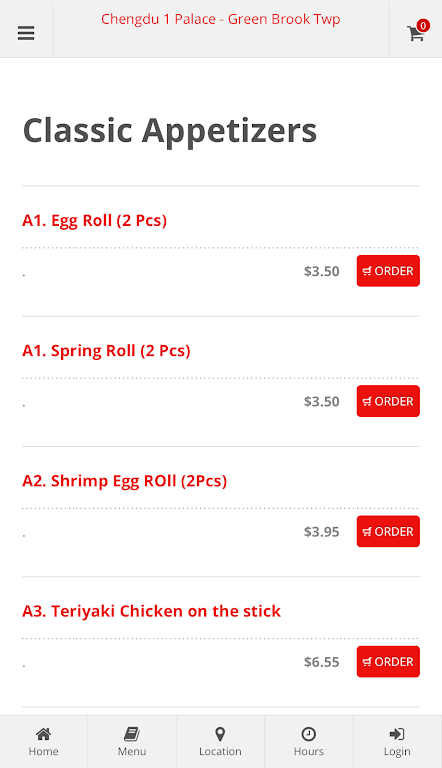Click the Chengdu 1 Palace header title
This screenshot has height=768, width=442.
(221, 19)
